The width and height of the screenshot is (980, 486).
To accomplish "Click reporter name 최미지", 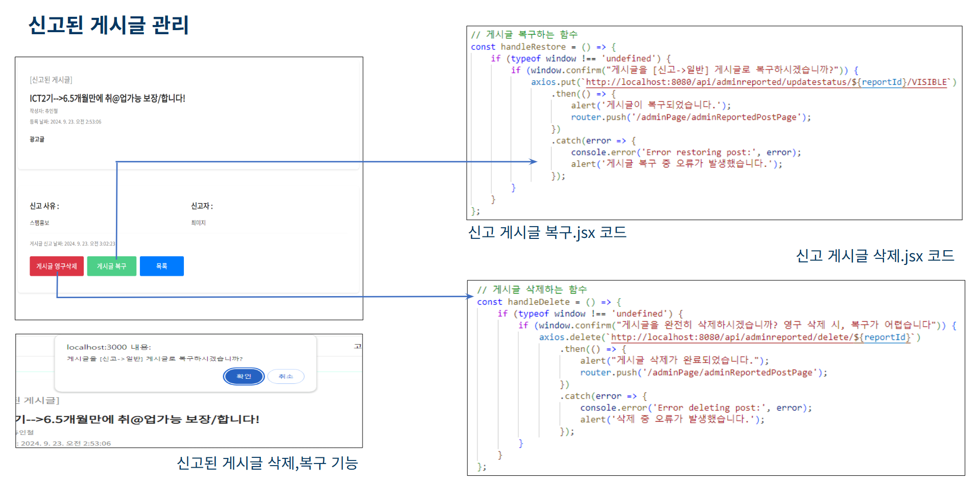I will [198, 223].
